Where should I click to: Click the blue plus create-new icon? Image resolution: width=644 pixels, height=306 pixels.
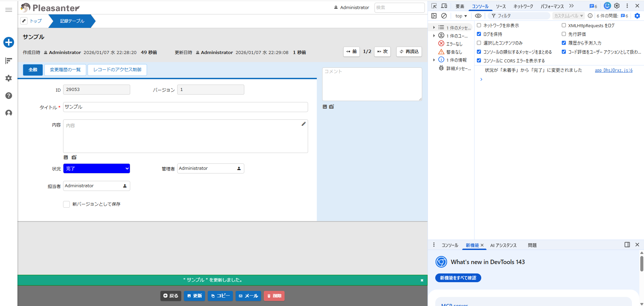tap(9, 42)
